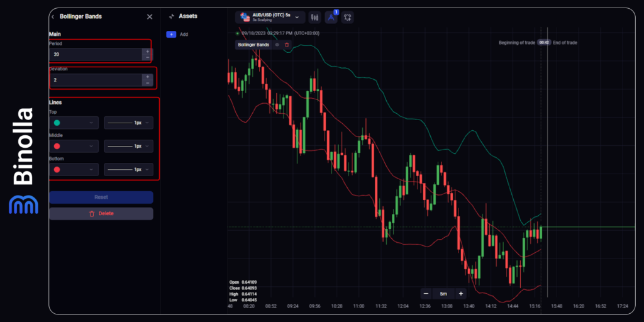Viewport: 644px width, 322px height.
Task: Click the Bollinger Bands chart label
Action: tap(253, 45)
